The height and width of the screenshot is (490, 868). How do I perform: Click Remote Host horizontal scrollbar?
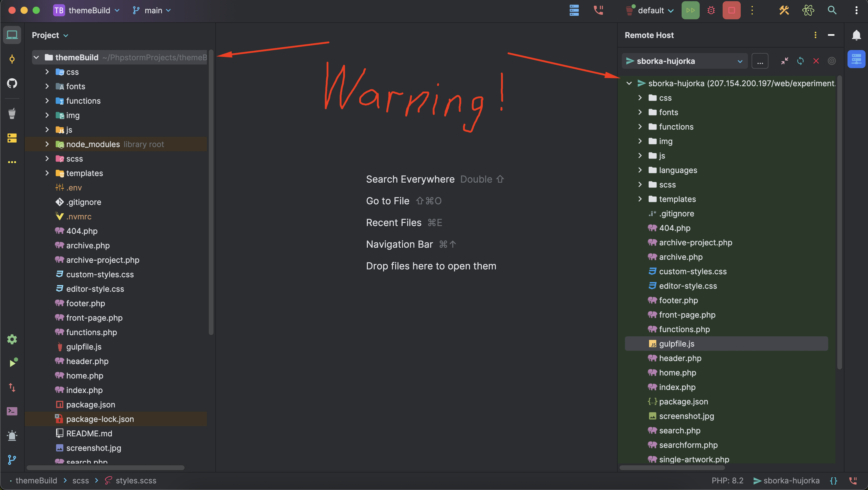pyautogui.click(x=672, y=467)
